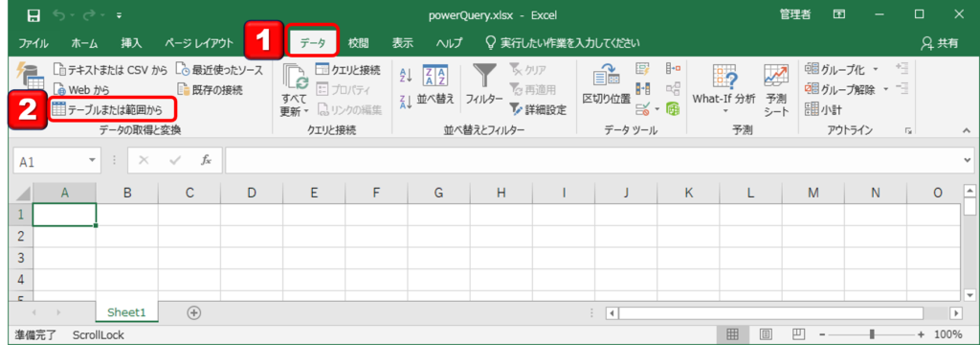
Task: Click テーブルまたは範囲から command
Action: click(x=107, y=109)
